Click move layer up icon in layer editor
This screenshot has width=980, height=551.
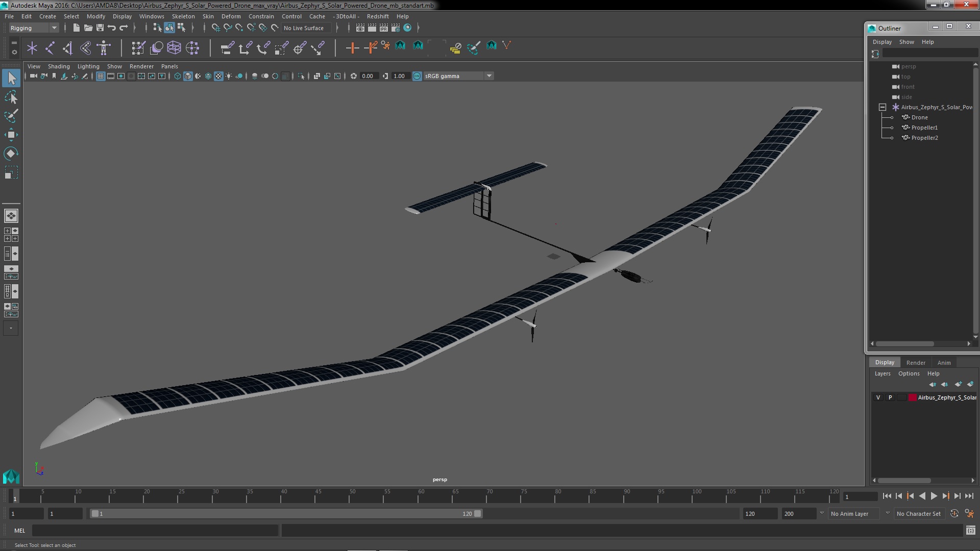(x=933, y=384)
